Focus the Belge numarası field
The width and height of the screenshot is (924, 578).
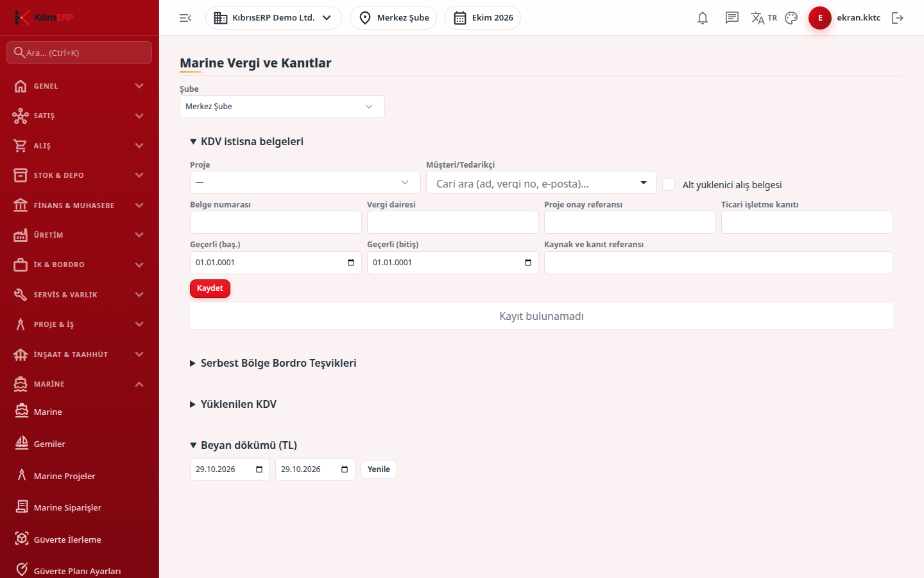coord(276,222)
